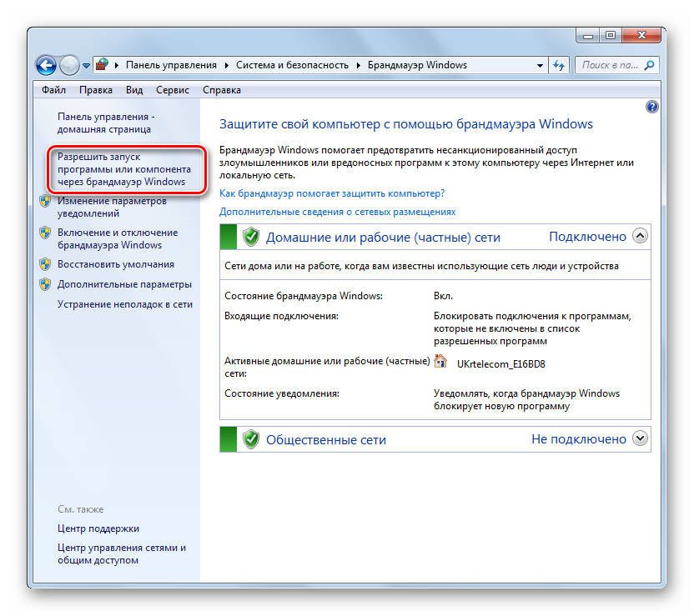Click the Поиск search input field
The image size is (694, 616).
point(609,65)
